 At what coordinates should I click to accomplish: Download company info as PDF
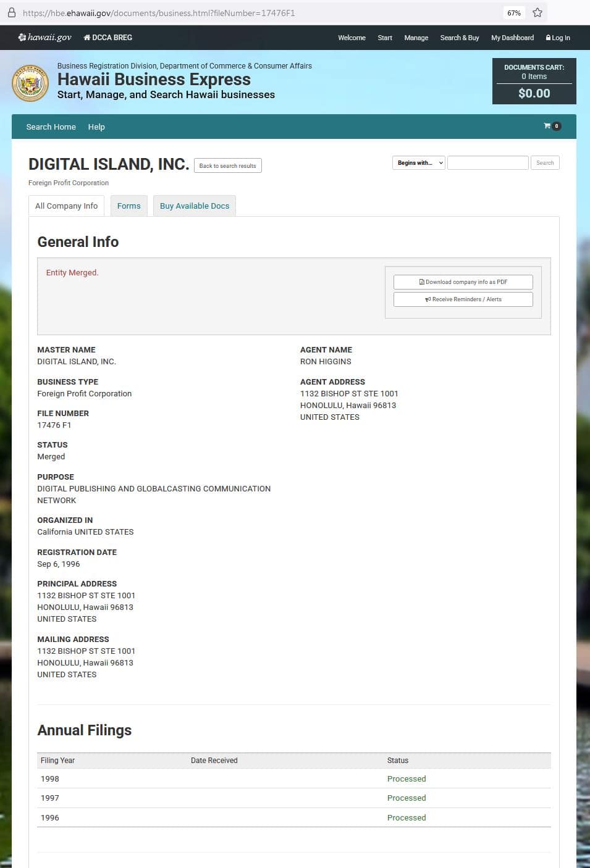pos(463,282)
